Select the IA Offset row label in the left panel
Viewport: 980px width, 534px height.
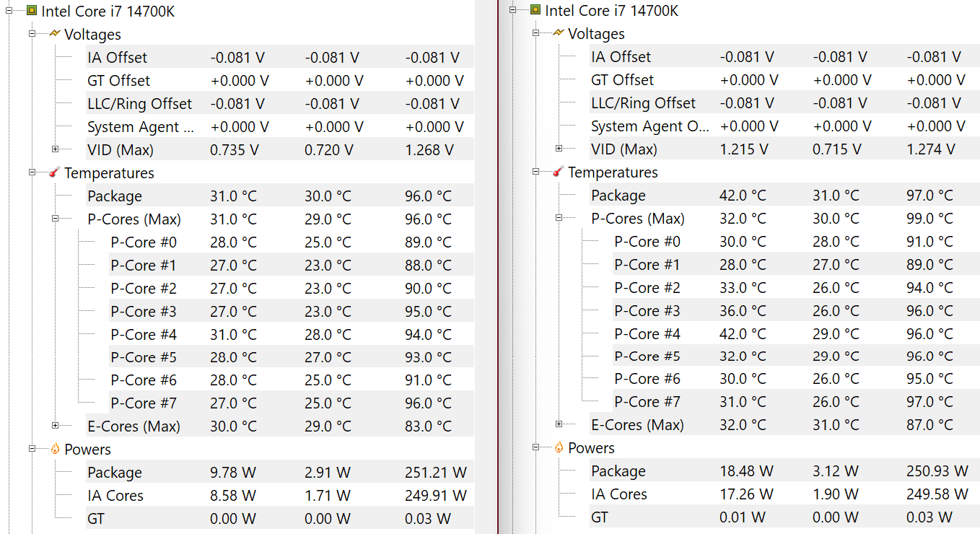117,58
